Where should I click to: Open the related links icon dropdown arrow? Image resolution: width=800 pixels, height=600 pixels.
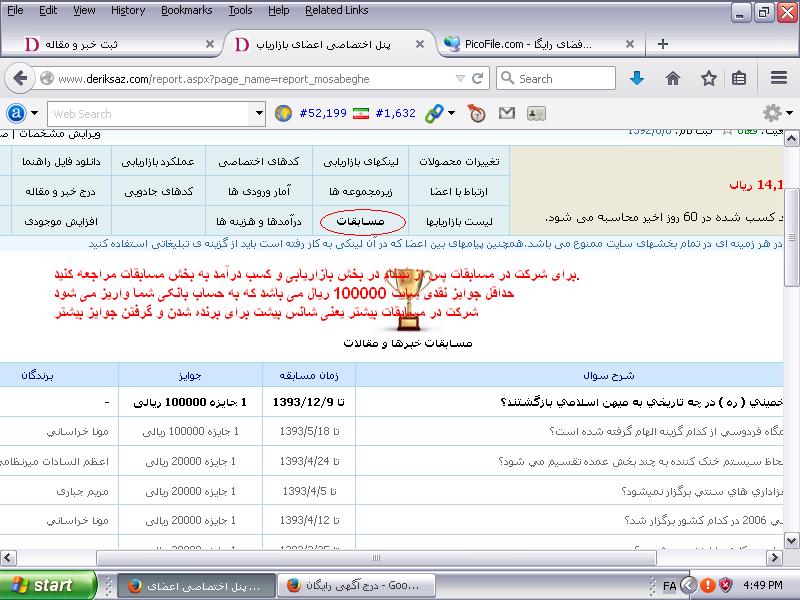pos(452,113)
